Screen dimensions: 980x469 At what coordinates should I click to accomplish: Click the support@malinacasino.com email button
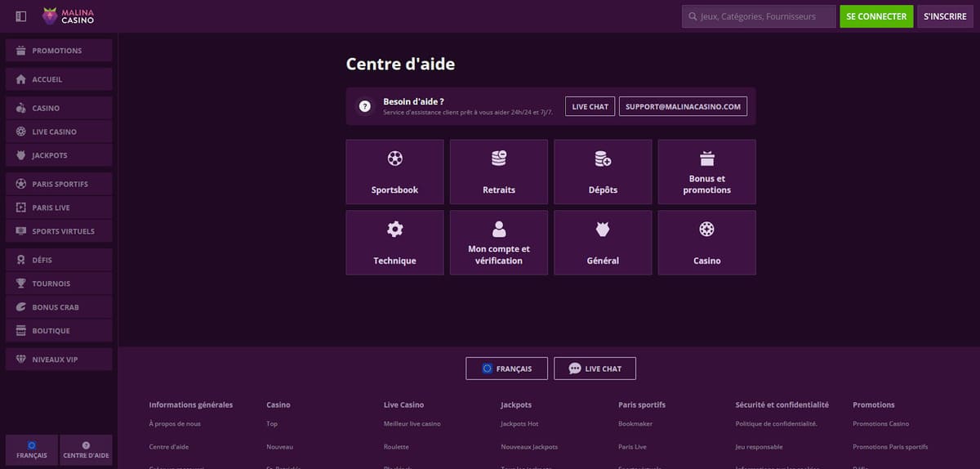pyautogui.click(x=683, y=106)
